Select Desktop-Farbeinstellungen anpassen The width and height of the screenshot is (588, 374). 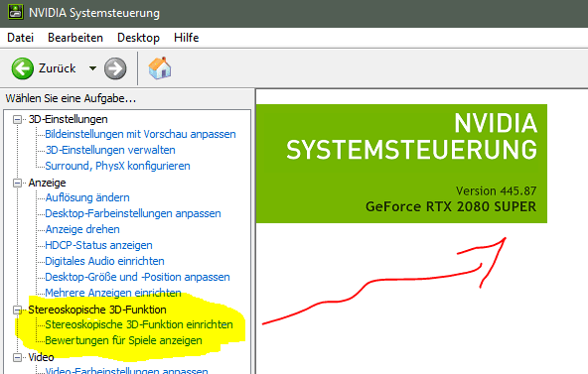point(133,213)
